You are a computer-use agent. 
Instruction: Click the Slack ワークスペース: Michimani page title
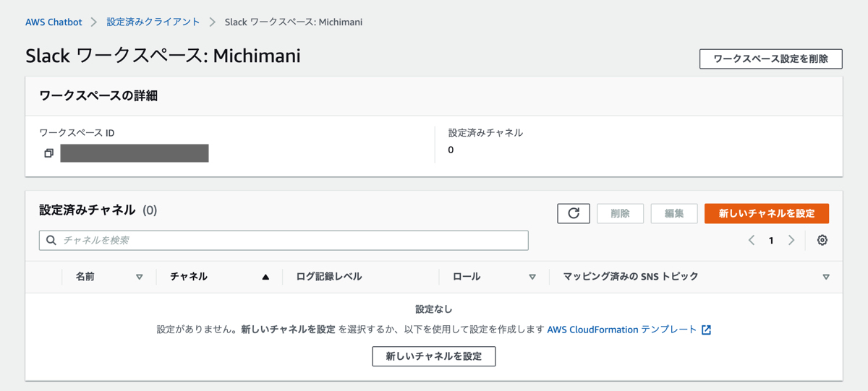tap(163, 56)
